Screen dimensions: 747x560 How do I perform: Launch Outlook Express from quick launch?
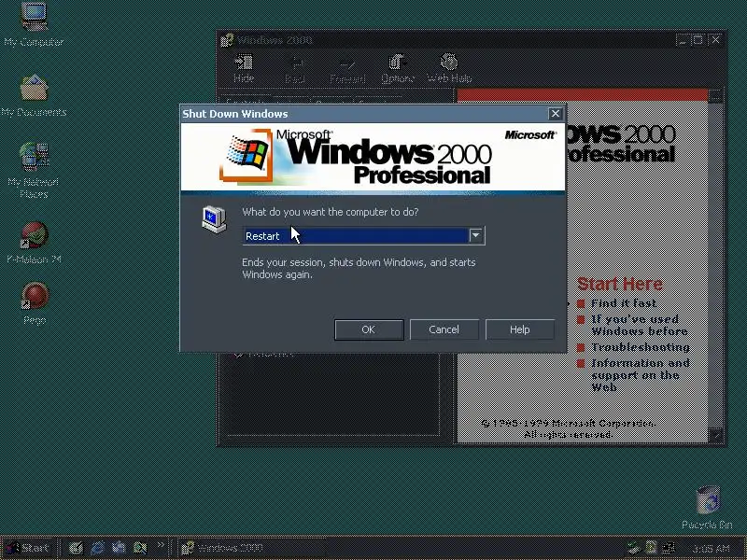(x=119, y=548)
